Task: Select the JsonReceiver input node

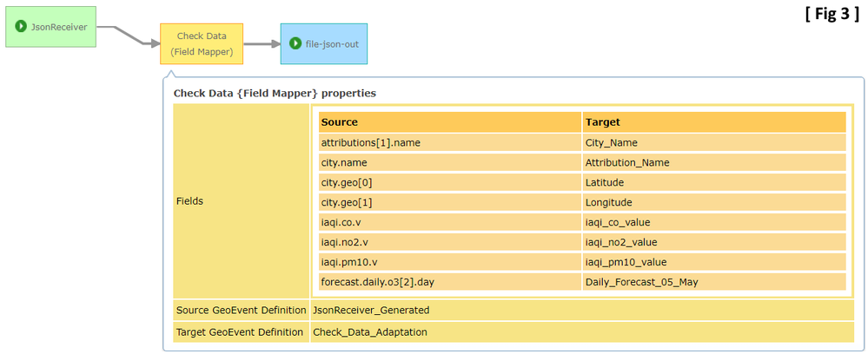Action: tap(50, 26)
